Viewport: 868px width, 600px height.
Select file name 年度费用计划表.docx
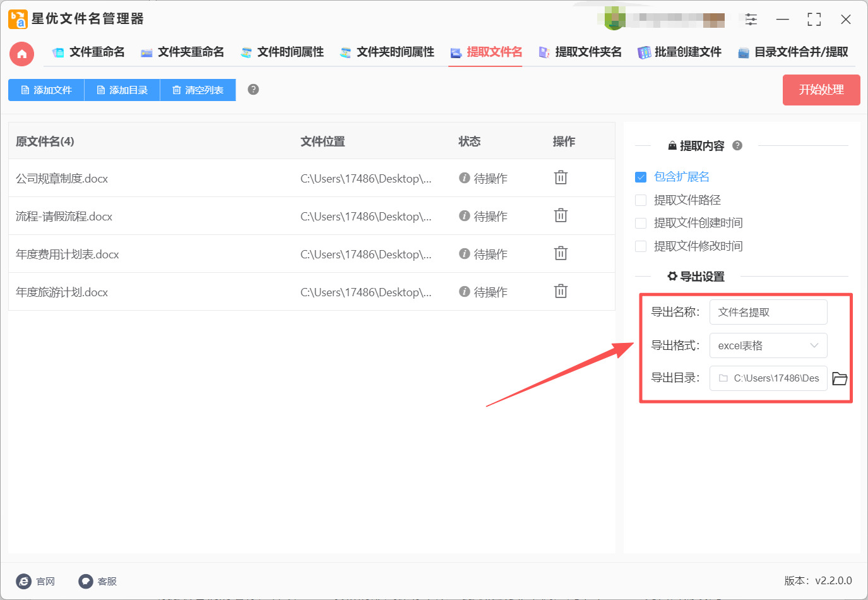pyautogui.click(x=68, y=255)
